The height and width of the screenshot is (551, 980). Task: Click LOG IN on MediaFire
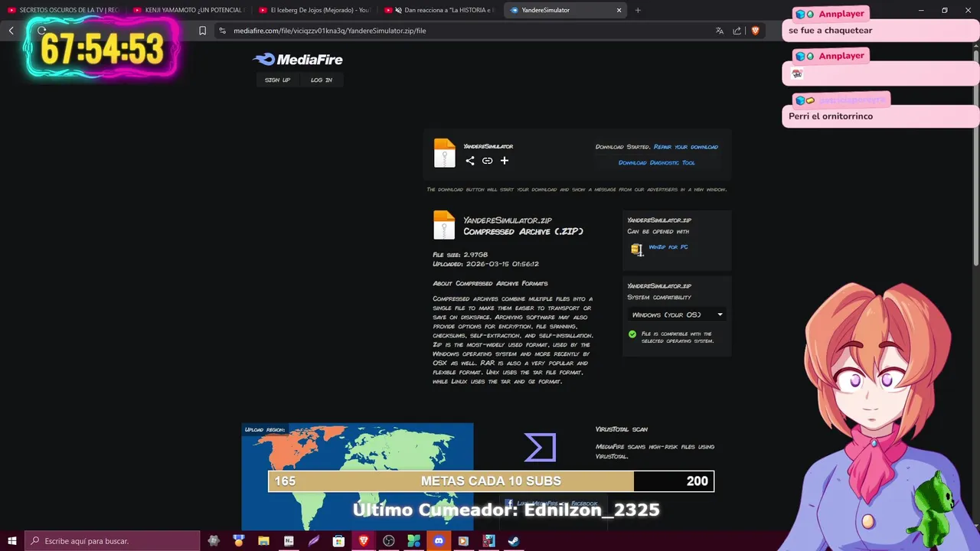click(322, 80)
